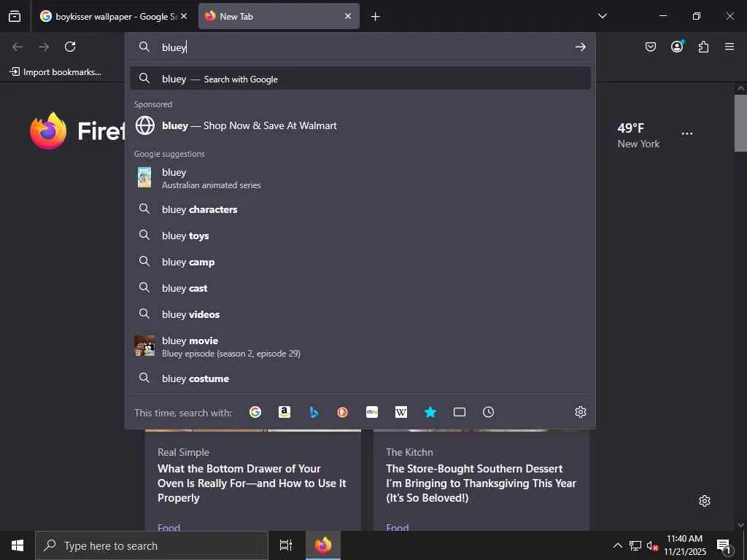The image size is (747, 560).
Task: Select bluey movie episode suggestion
Action: [x=360, y=346]
